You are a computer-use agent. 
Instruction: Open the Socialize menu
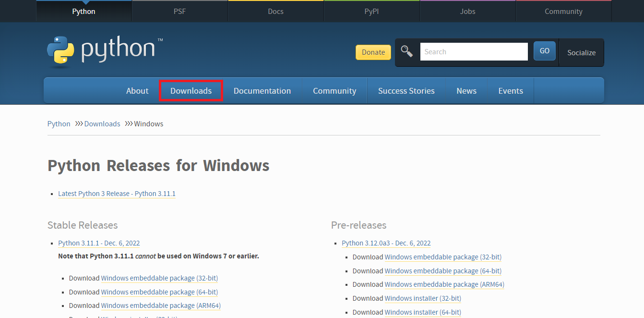(x=581, y=52)
